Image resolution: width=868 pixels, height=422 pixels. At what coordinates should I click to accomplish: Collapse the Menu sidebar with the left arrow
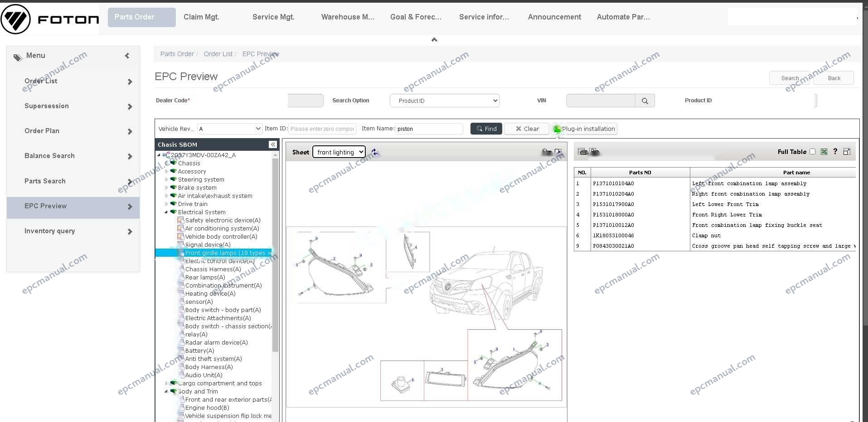tap(127, 56)
